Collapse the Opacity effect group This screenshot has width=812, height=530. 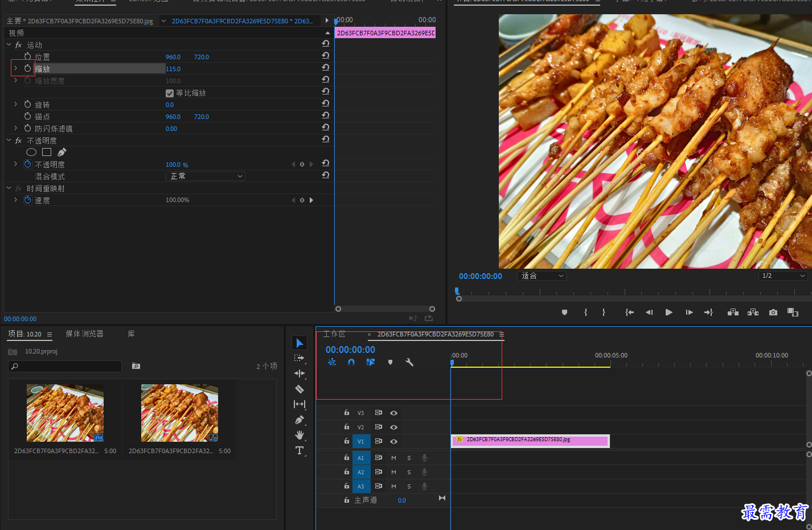(9, 140)
